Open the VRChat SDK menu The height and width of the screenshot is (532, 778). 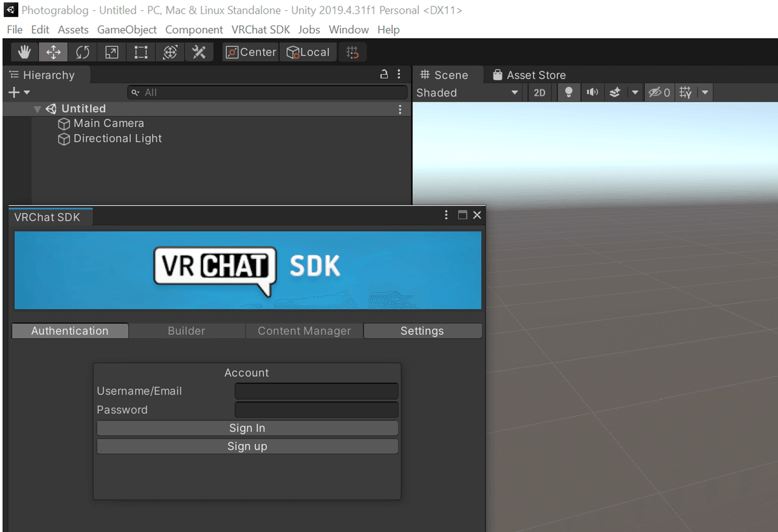pos(261,30)
